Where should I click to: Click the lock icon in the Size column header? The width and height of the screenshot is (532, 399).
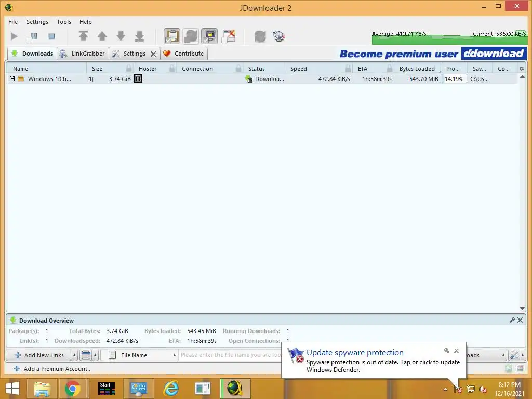[129, 68]
